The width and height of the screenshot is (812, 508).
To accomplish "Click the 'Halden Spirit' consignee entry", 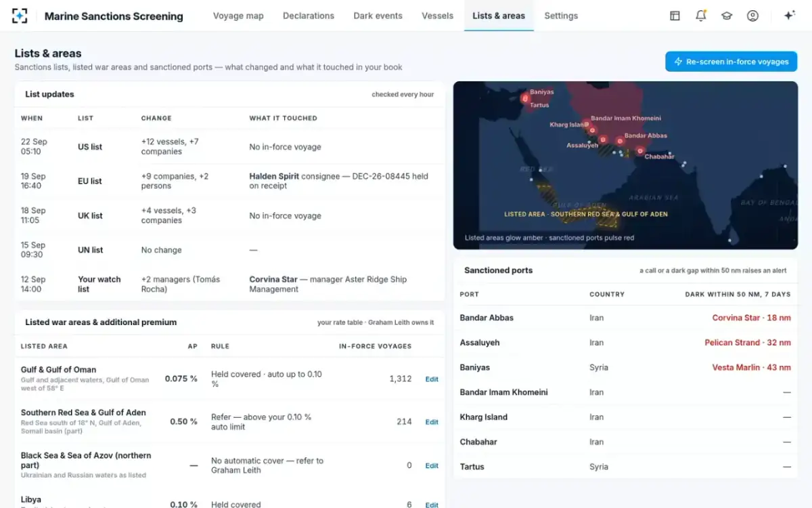I will click(x=339, y=181).
